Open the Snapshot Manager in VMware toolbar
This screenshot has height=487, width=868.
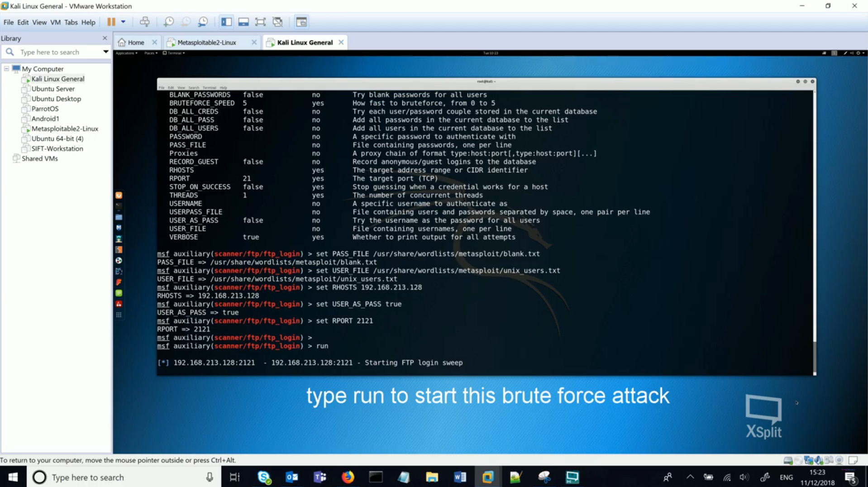[203, 21]
